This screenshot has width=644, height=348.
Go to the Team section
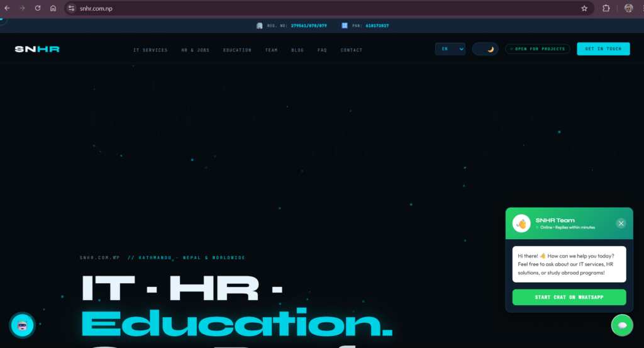[272, 50]
